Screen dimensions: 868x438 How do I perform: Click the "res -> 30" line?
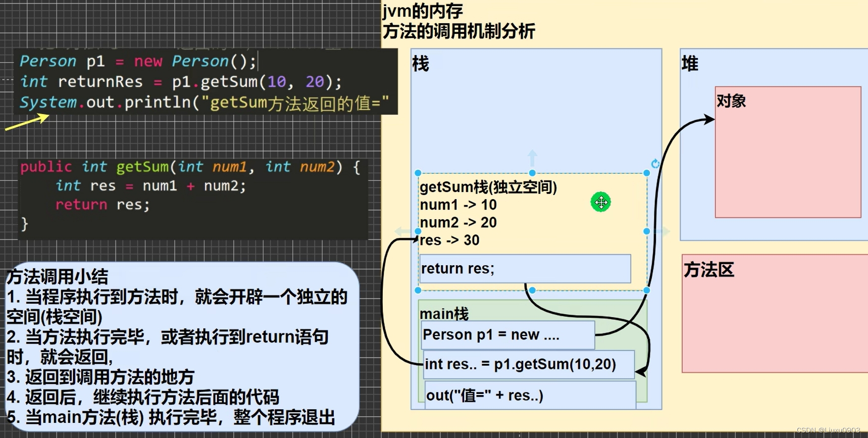coord(449,240)
